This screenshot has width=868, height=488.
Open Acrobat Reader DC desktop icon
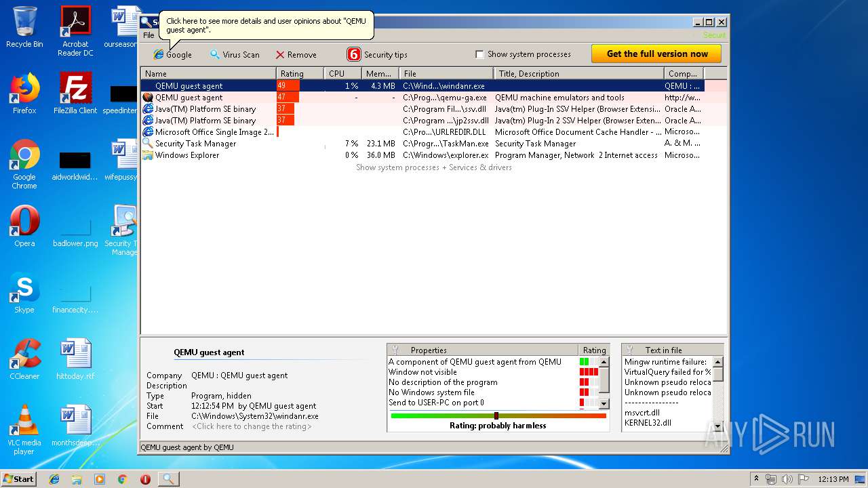(x=75, y=31)
